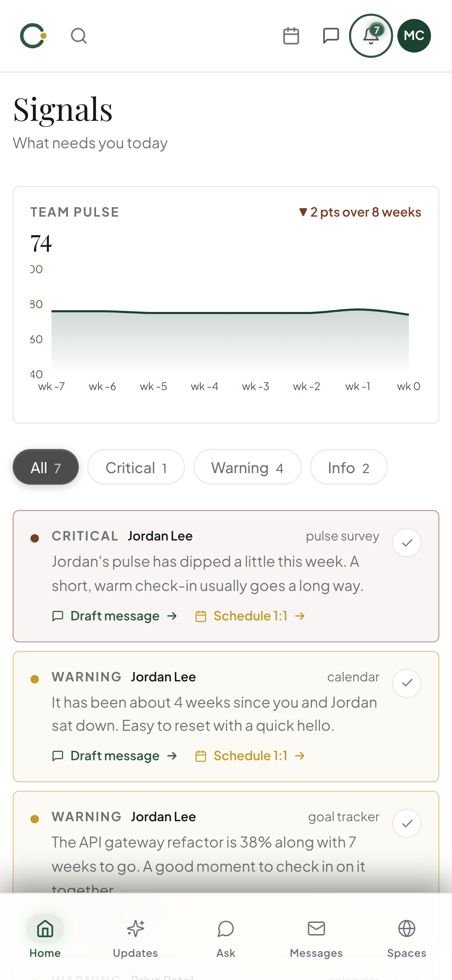Filter signals by Warning
Screen dimensions: 452x980
click(247, 467)
